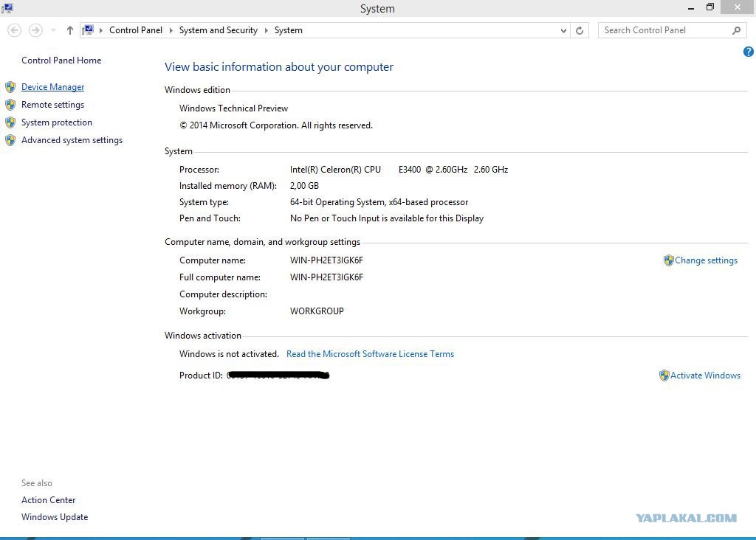
Task: Open Action Center under See also
Action: coord(48,500)
